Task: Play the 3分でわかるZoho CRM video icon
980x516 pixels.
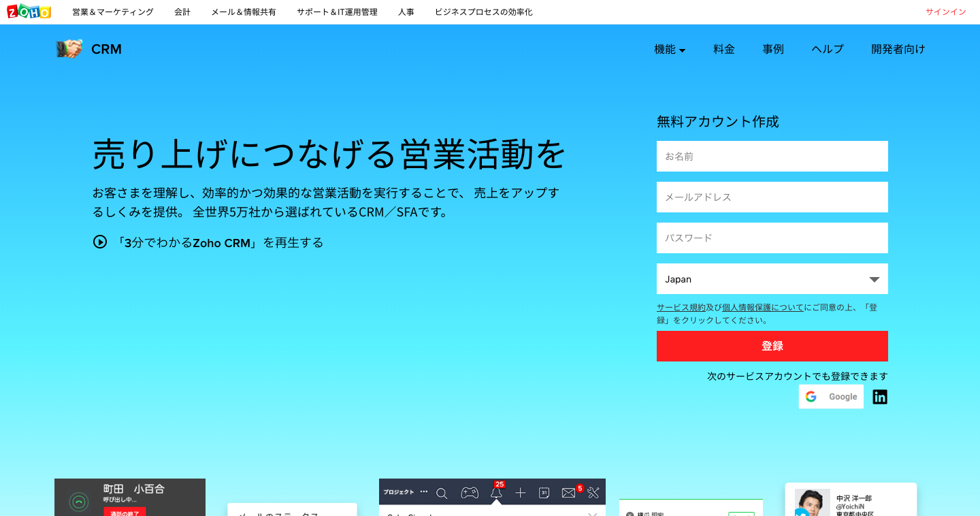Action: [100, 242]
